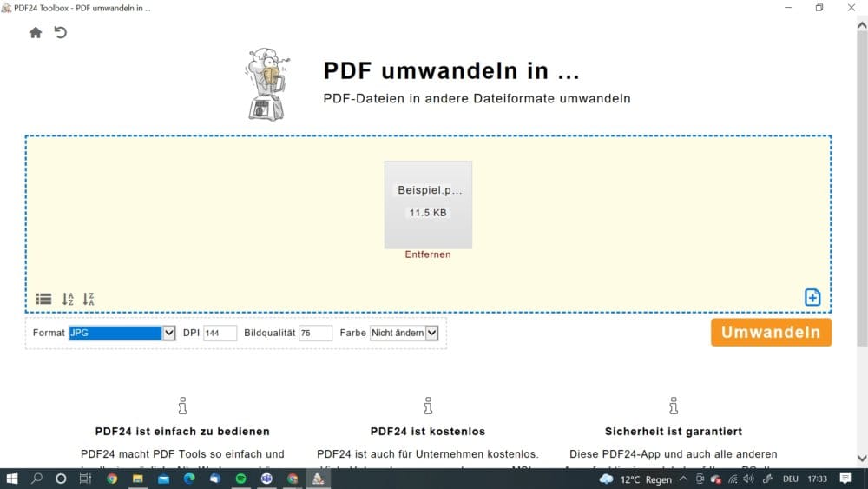Click the 'Sicherheit ist garantiert' heading
This screenshot has width=868, height=489.
point(674,432)
